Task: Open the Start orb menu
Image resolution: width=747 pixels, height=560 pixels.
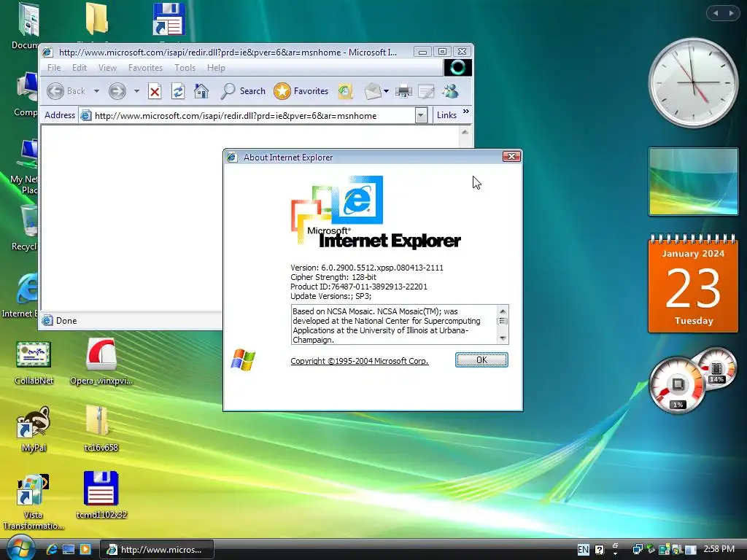Action: click(x=20, y=548)
